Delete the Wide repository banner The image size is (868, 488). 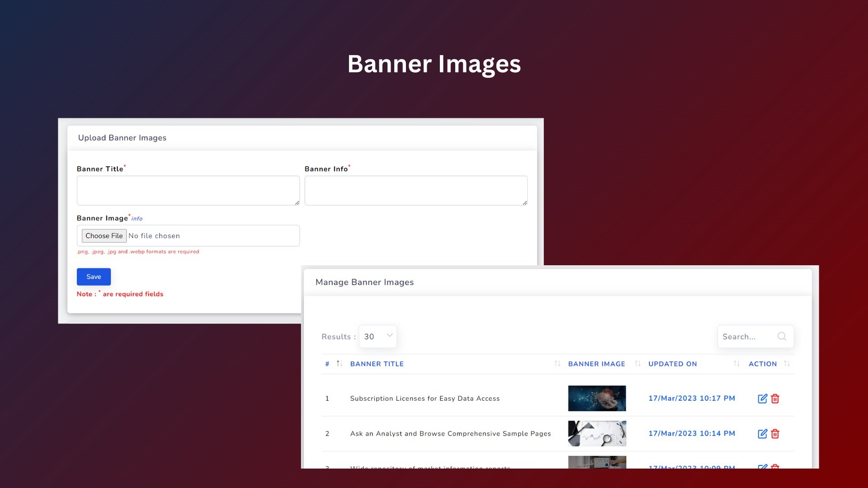tap(775, 468)
